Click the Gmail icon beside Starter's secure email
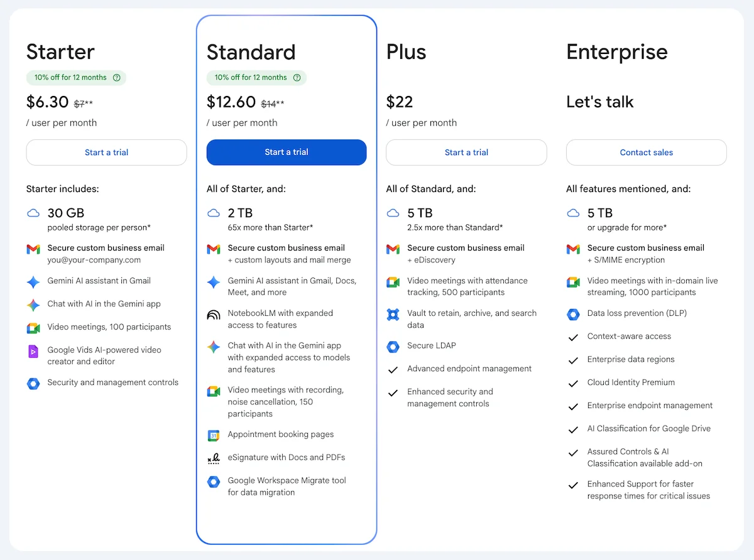754x560 pixels. [x=33, y=249]
